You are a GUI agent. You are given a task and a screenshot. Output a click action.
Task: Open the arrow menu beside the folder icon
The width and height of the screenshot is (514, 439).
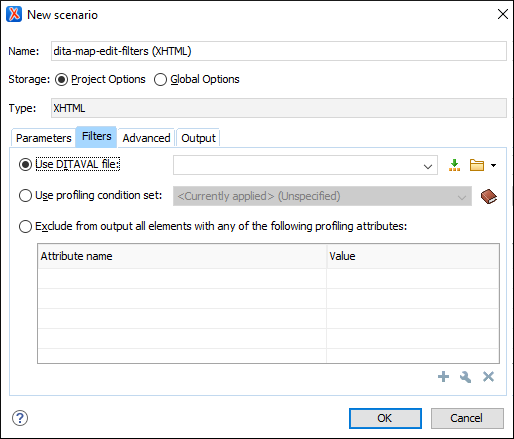click(494, 165)
